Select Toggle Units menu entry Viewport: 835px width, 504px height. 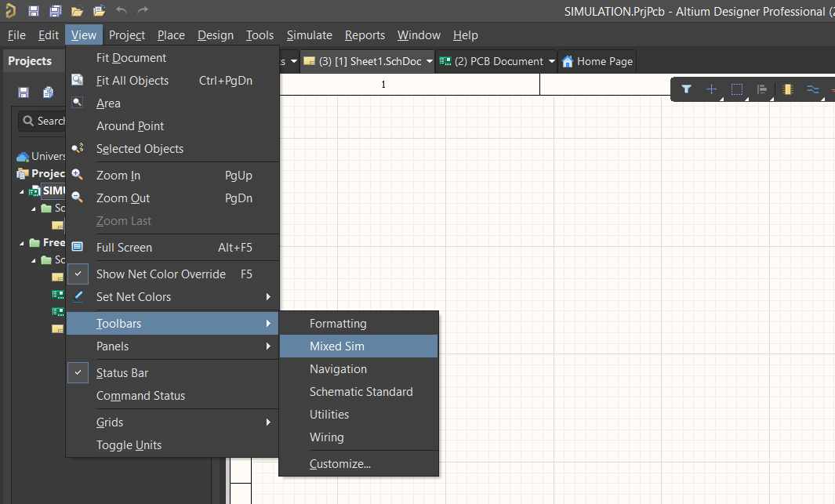[x=172, y=445]
